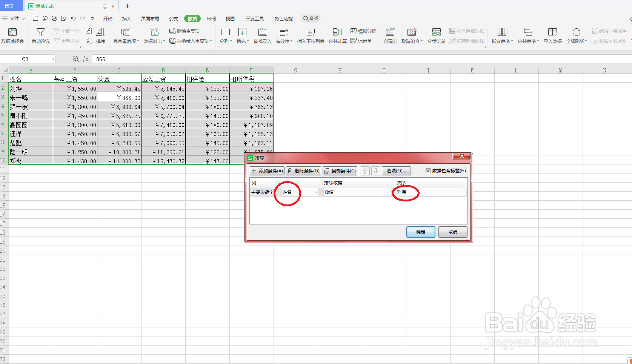Open the 数据透视表 pivot table tool
Image resolution: width=632 pixels, height=364 pixels.
point(12,36)
